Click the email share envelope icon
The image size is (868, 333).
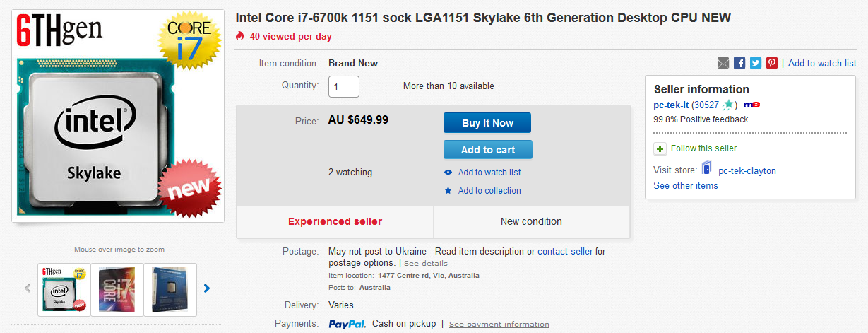coord(723,63)
